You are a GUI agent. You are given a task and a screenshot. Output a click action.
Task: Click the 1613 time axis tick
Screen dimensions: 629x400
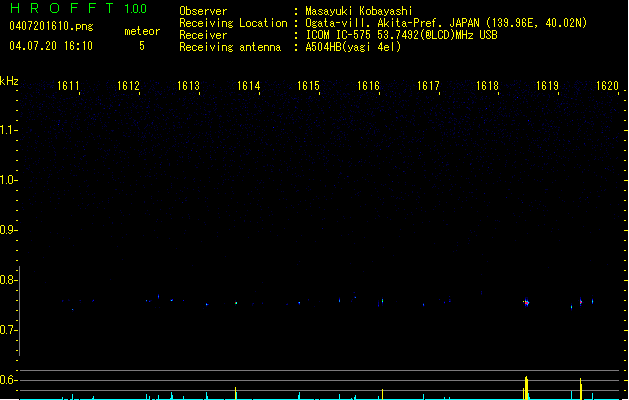coord(189,86)
